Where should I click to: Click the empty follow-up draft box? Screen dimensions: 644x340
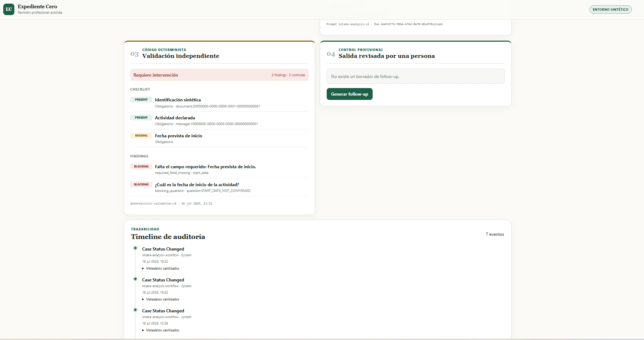415,76
